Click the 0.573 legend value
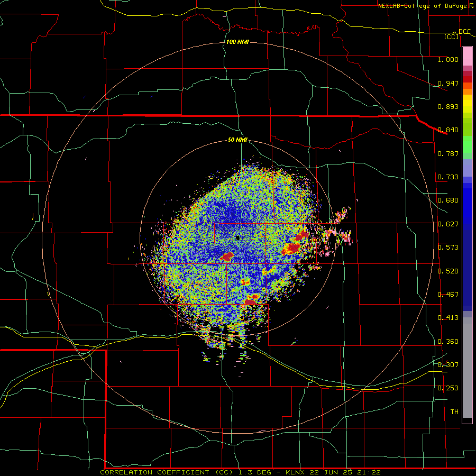The height and width of the screenshot is (476, 476). click(x=448, y=248)
